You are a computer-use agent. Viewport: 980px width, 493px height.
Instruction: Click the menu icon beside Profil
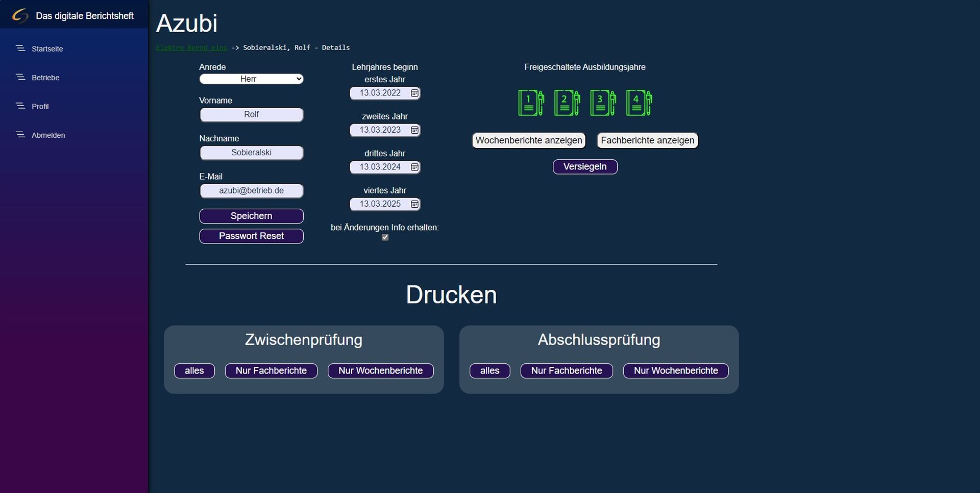click(20, 106)
